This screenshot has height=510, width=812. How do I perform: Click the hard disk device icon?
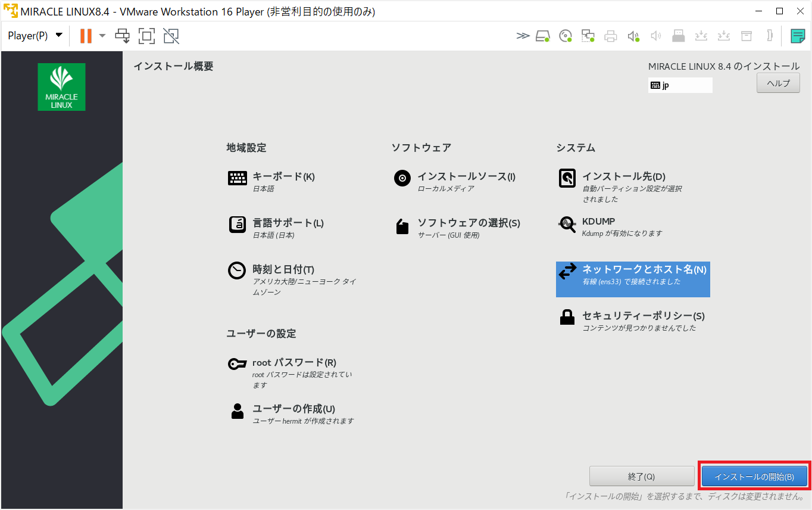(x=542, y=36)
